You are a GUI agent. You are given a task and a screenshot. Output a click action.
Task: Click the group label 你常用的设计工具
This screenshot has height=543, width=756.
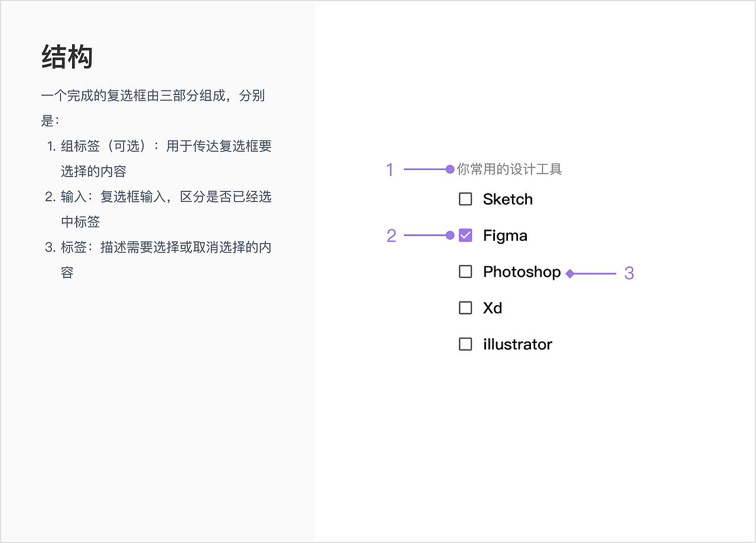509,169
